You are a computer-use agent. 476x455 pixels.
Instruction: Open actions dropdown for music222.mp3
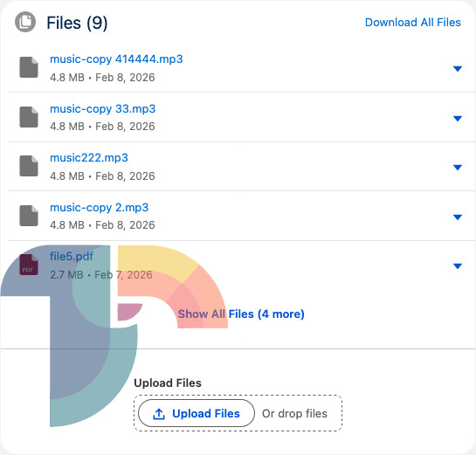(x=458, y=168)
